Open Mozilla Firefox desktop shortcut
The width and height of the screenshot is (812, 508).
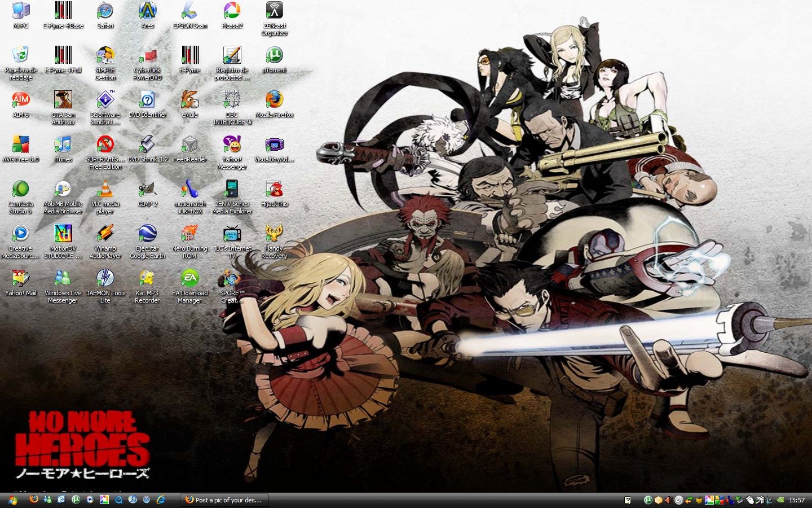275,104
